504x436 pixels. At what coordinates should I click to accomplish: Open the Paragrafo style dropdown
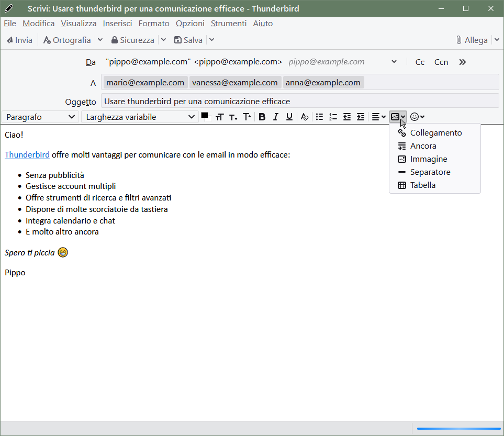40,117
